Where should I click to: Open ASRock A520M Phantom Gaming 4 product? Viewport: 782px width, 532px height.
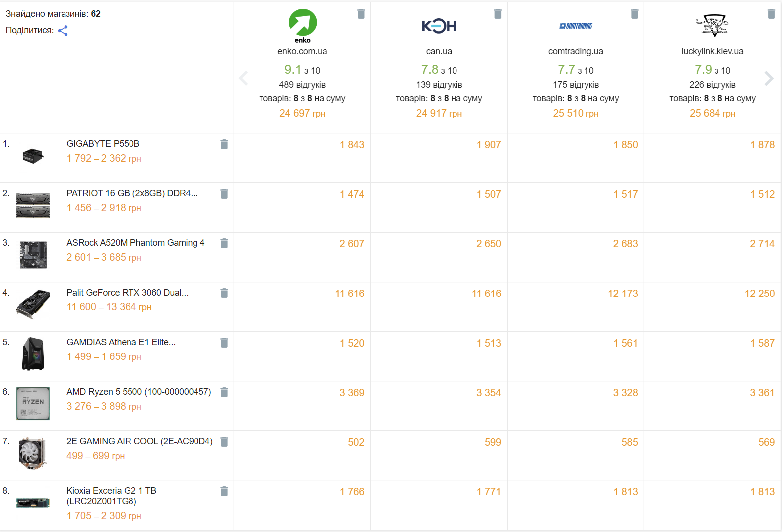coord(135,243)
